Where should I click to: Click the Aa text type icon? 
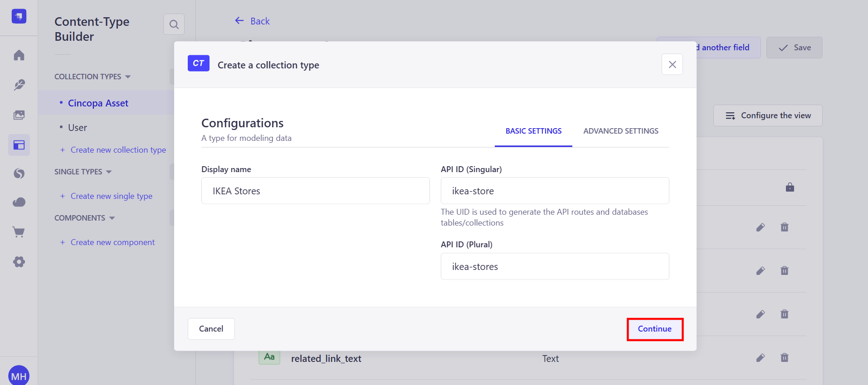click(269, 357)
